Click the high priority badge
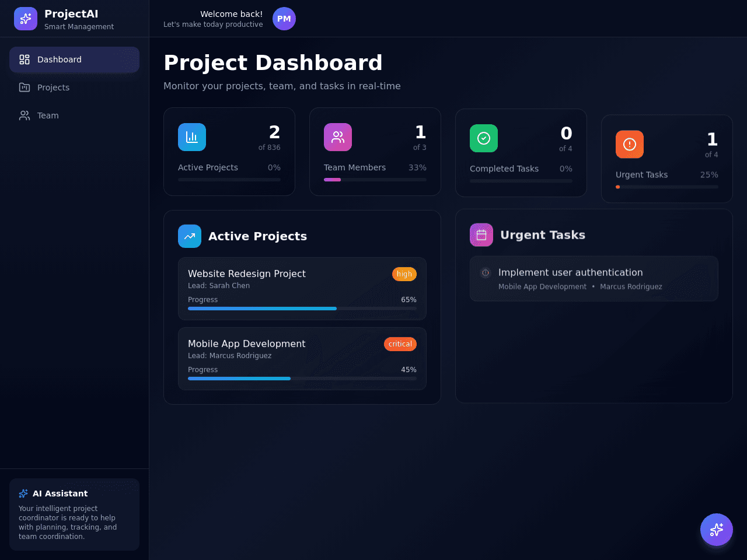 click(404, 274)
